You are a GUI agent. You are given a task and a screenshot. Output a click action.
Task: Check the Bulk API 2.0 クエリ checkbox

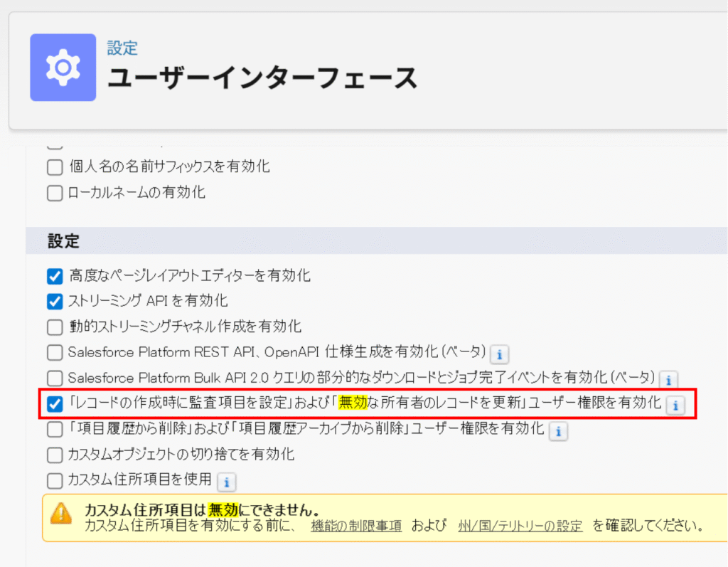click(x=55, y=378)
